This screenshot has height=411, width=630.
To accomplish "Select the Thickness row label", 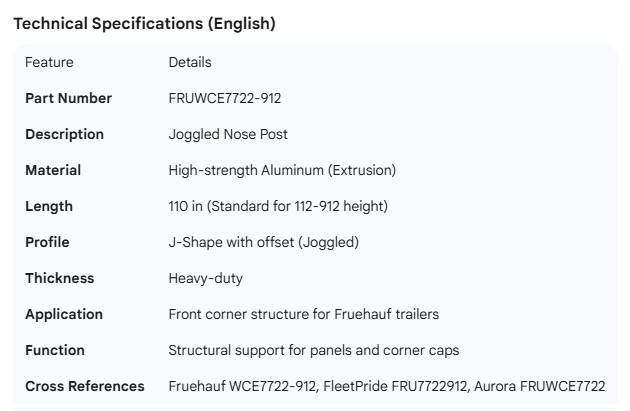I will pos(59,278).
